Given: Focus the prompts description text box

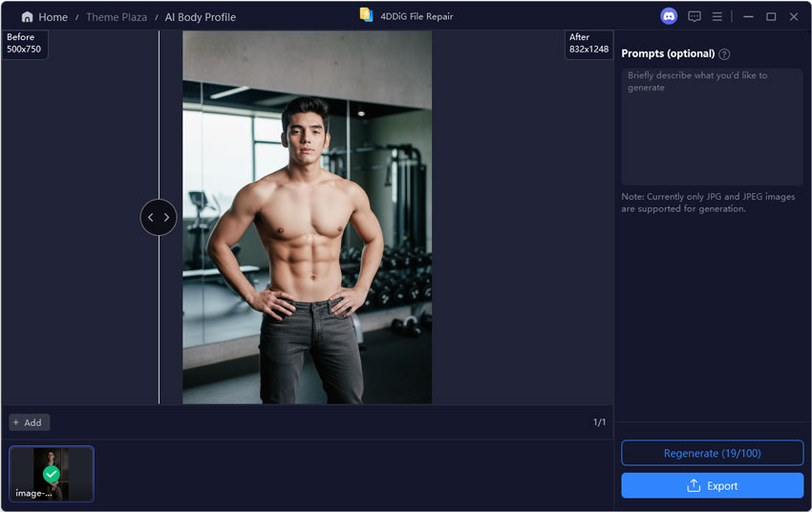Looking at the screenshot, I should coord(712,127).
